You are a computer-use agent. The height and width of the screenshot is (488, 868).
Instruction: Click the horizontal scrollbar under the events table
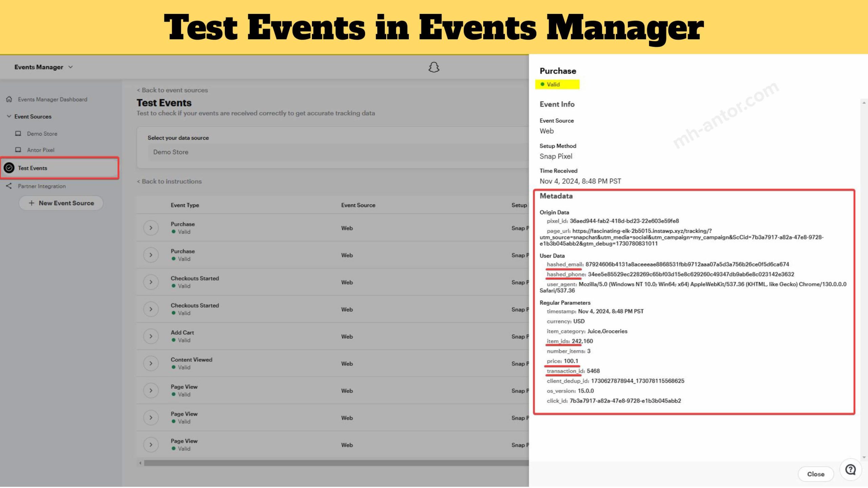pos(336,463)
